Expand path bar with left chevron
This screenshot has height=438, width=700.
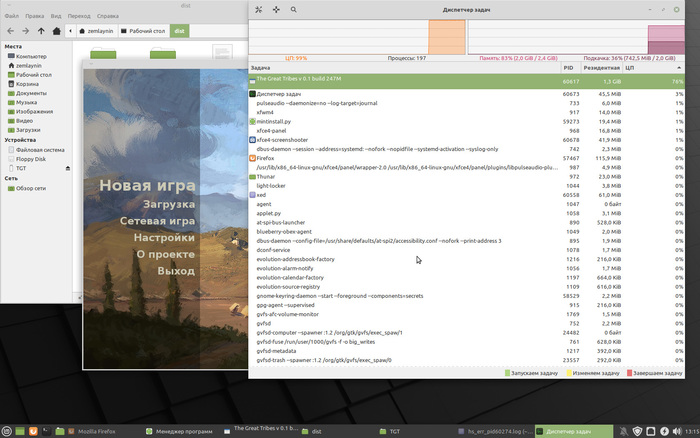[72, 31]
